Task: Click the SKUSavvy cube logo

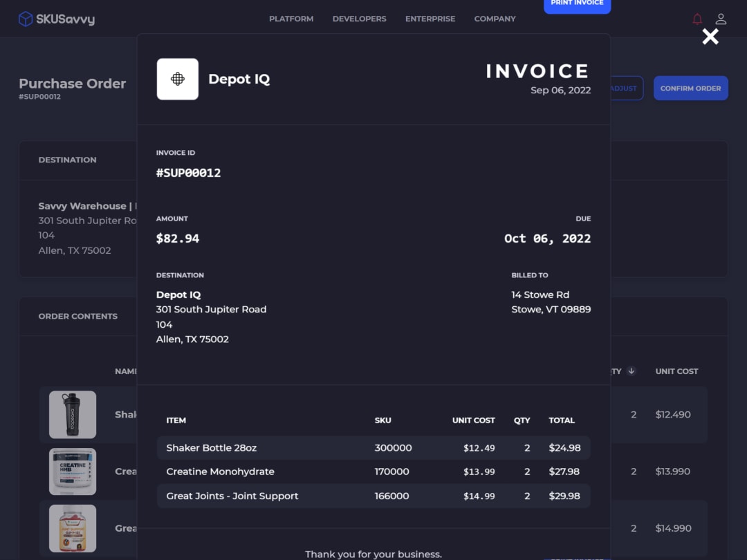Action: click(26, 19)
